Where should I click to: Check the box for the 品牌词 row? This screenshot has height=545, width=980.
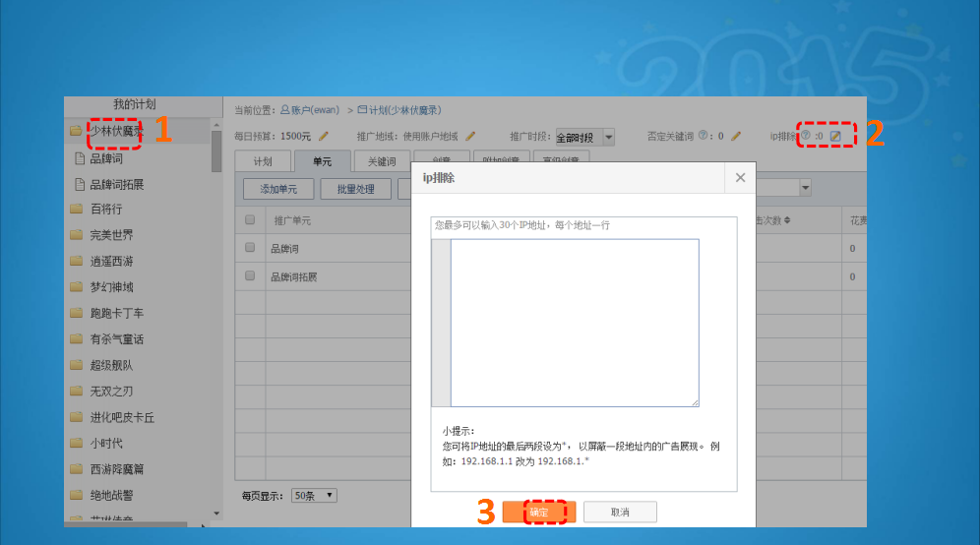pos(250,248)
